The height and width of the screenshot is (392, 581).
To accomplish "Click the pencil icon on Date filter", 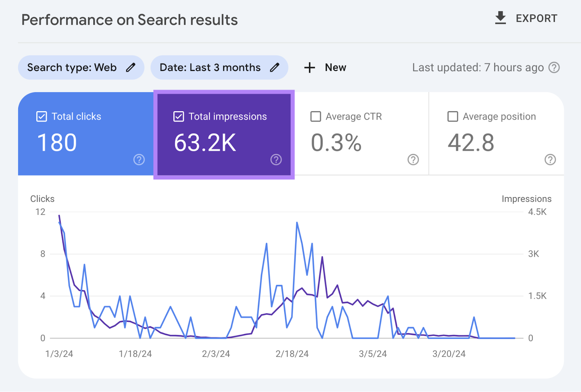I will tap(275, 67).
